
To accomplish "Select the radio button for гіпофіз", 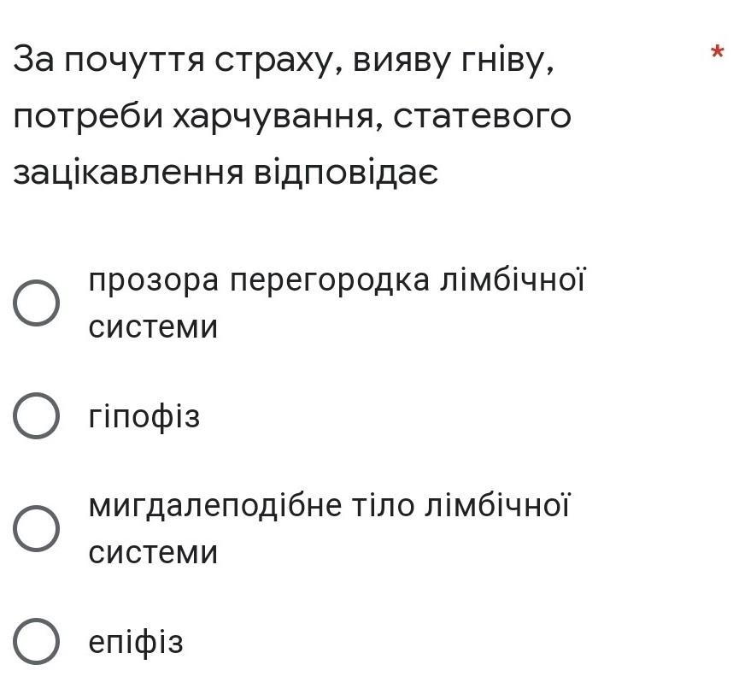I will [36, 415].
